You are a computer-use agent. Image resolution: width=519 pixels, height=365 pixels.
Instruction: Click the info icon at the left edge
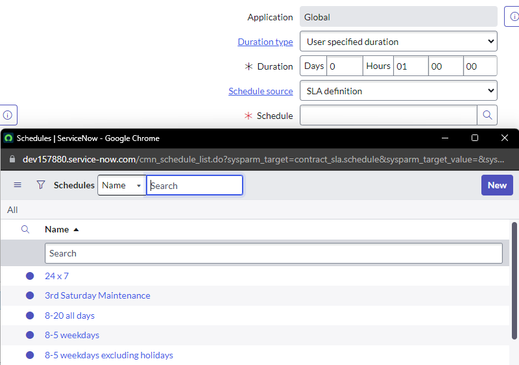point(8,115)
